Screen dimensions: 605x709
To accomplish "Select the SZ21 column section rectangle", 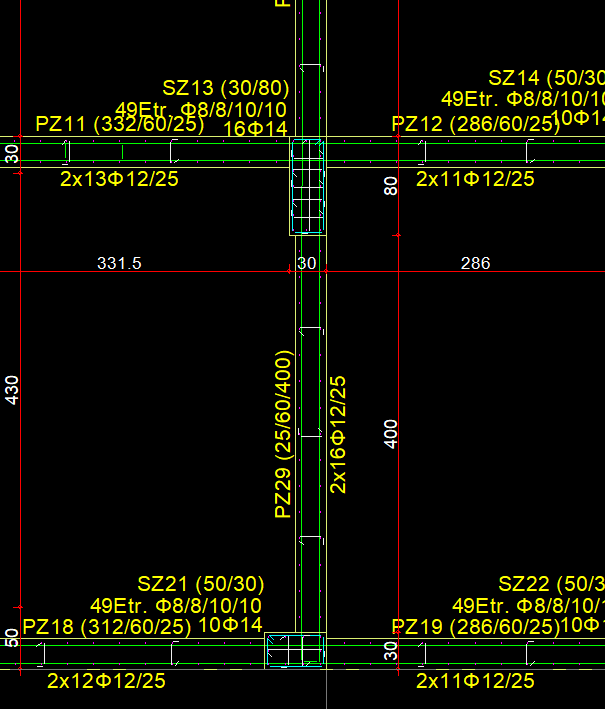I will click(295, 651).
